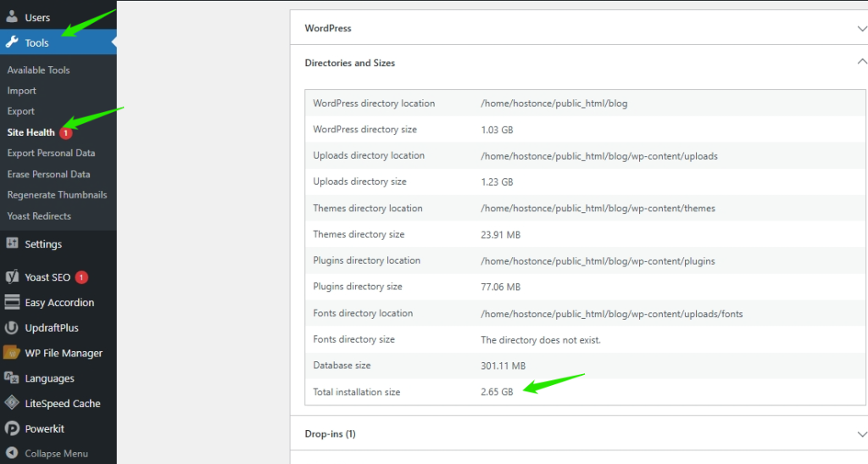Select the uploads directory path ending wp-content/uploads
The image size is (868, 464).
(599, 156)
